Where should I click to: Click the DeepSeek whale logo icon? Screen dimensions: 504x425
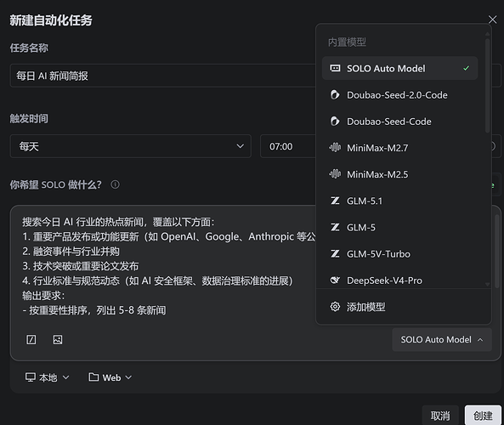[x=335, y=280]
